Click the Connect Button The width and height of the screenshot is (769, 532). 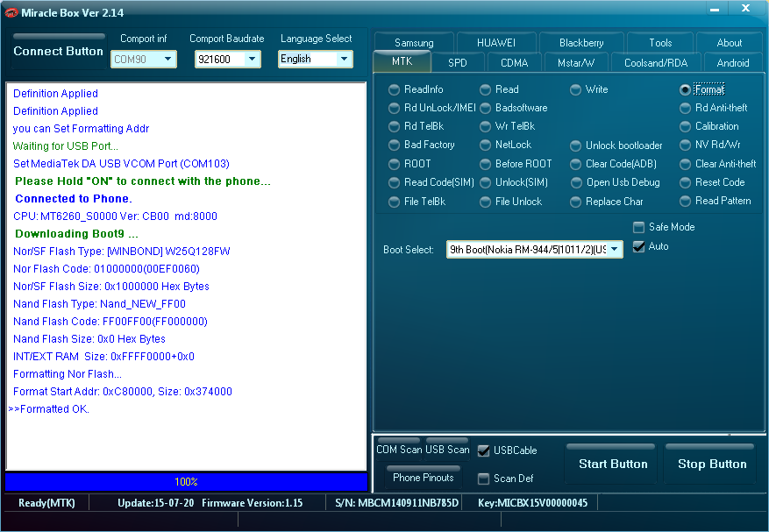(x=59, y=51)
